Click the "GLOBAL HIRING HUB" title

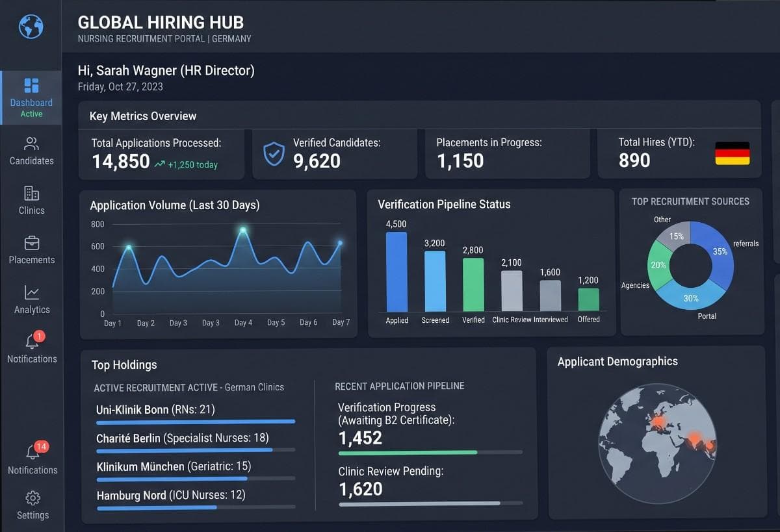(x=161, y=22)
